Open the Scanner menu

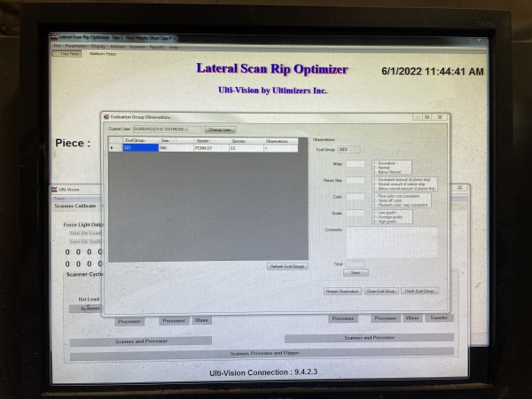point(137,46)
